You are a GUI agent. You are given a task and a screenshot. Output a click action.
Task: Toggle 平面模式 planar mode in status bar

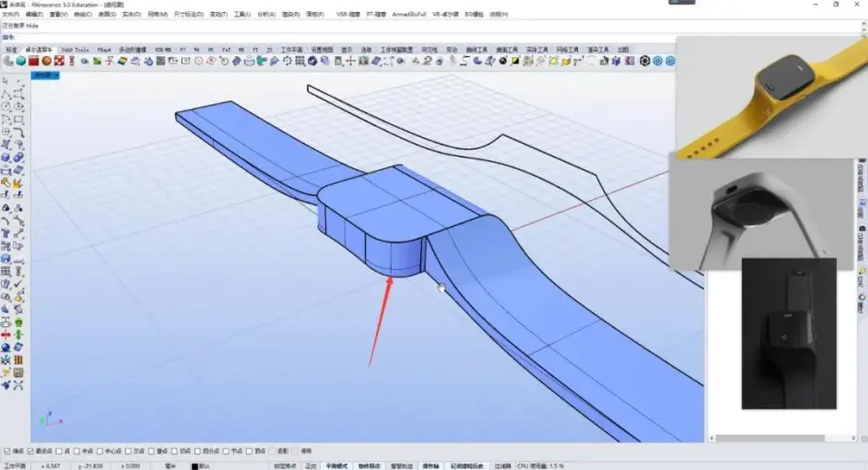[336, 466]
